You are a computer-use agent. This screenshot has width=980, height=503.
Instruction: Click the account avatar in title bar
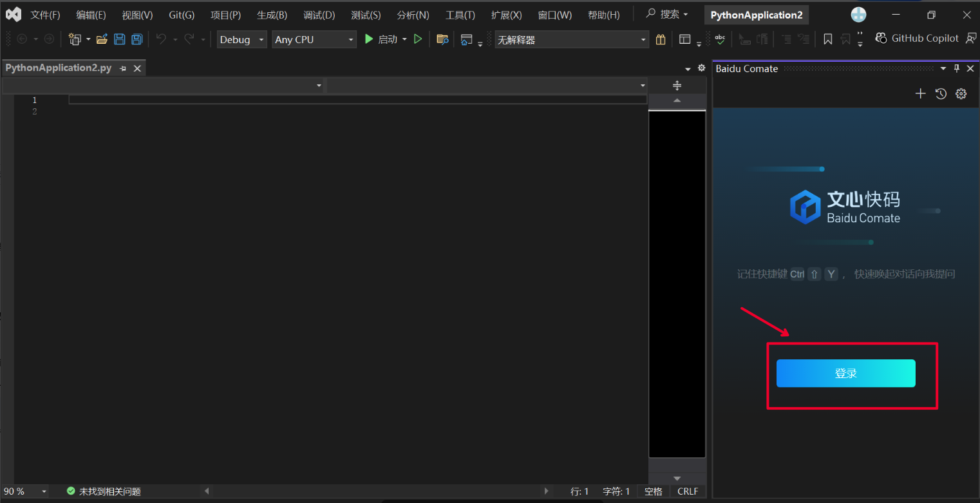858,15
